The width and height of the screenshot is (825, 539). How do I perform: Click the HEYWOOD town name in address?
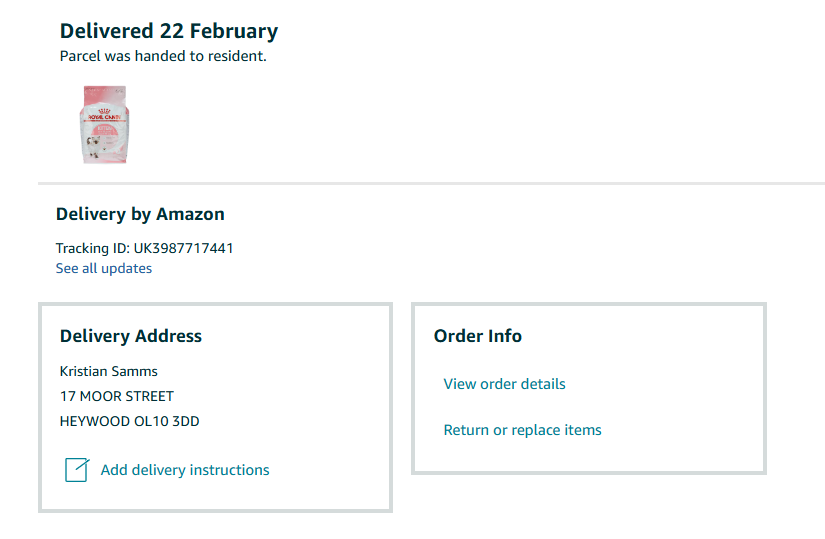[95, 421]
